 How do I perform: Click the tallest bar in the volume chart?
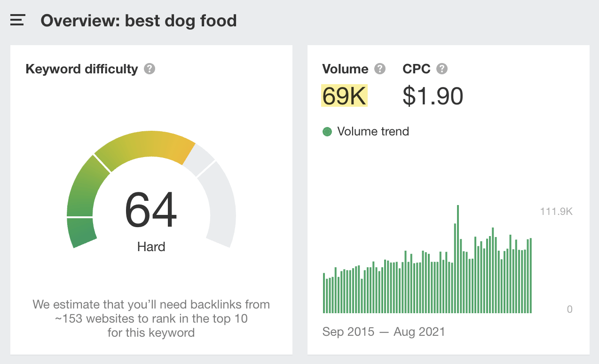[x=458, y=259]
